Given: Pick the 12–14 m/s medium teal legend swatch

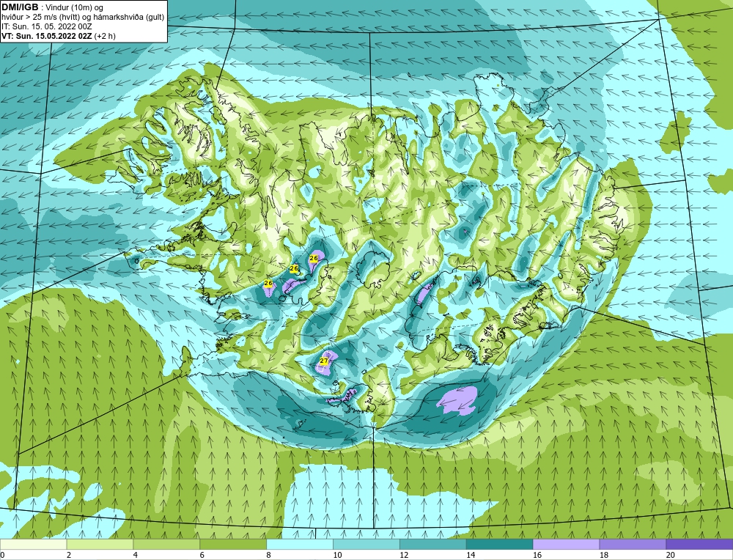Looking at the screenshot, I should pyautogui.click(x=433, y=545).
